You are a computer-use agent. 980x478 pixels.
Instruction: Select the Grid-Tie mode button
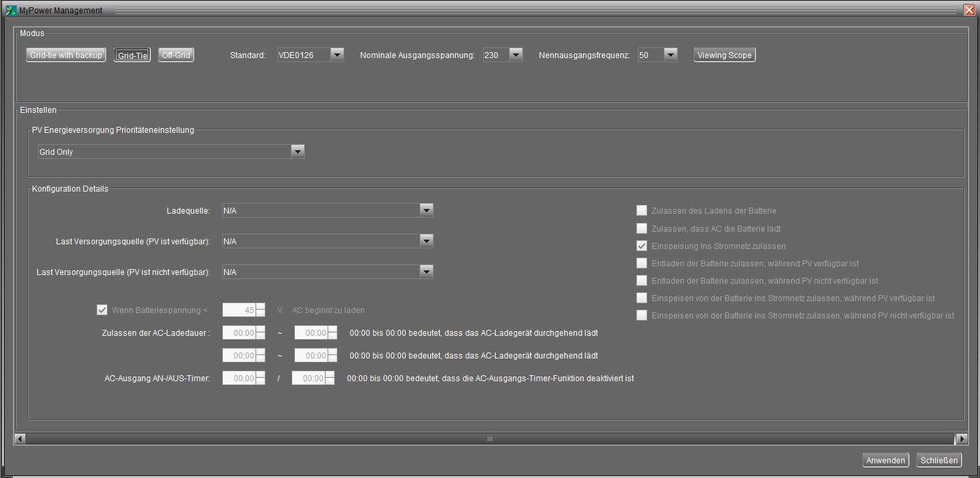132,55
